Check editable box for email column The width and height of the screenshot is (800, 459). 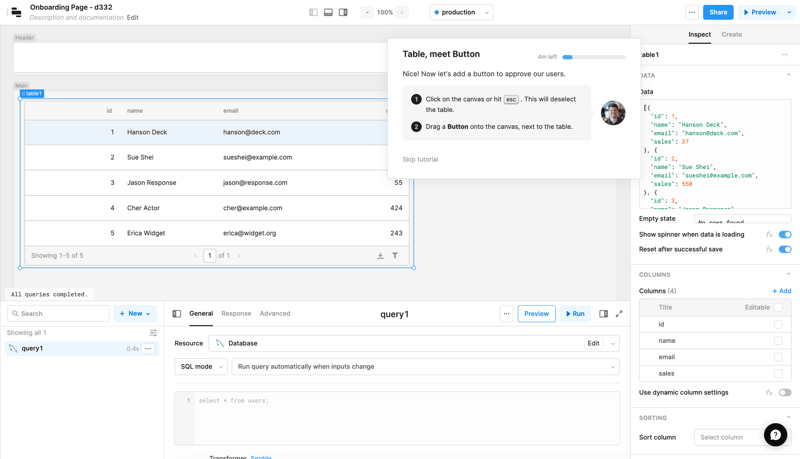(778, 357)
